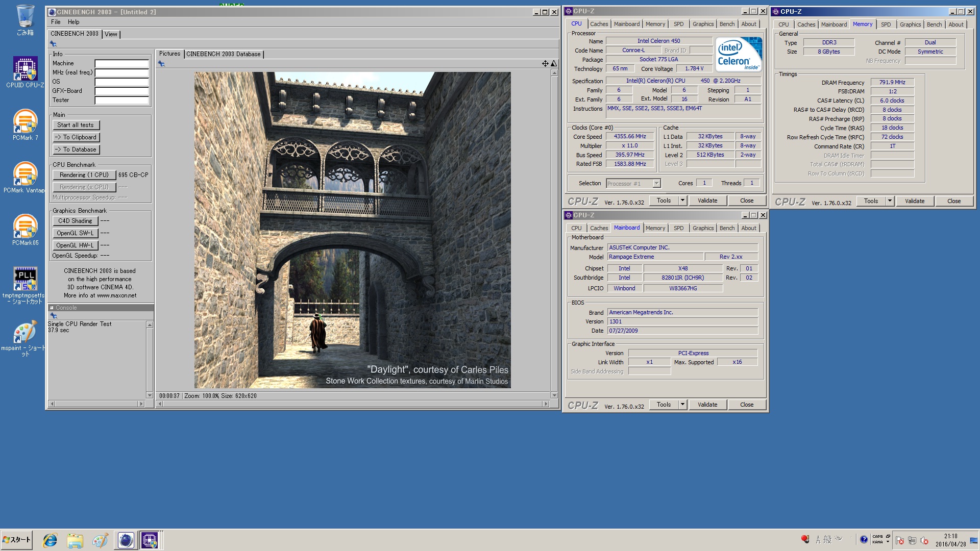This screenshot has width=980, height=551.
Task: Click the rendered Daylight castle image
Action: click(x=352, y=230)
